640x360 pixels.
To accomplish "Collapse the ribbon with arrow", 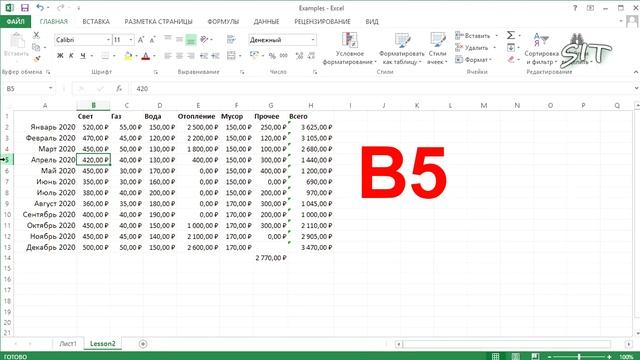I will [636, 72].
